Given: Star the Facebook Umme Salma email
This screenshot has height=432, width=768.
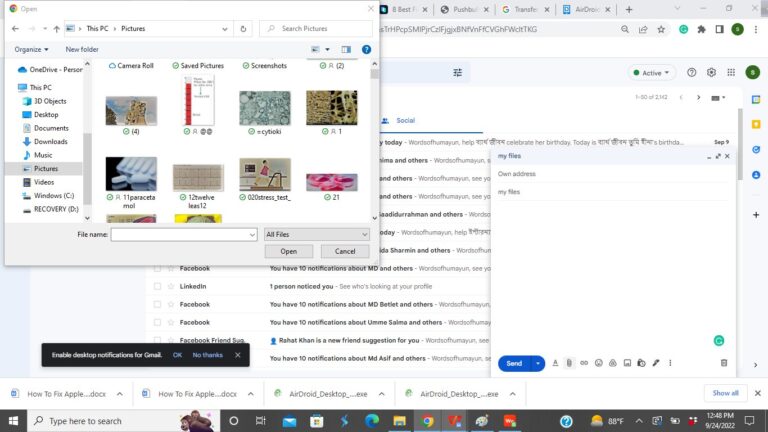Looking at the screenshot, I should 171,322.
